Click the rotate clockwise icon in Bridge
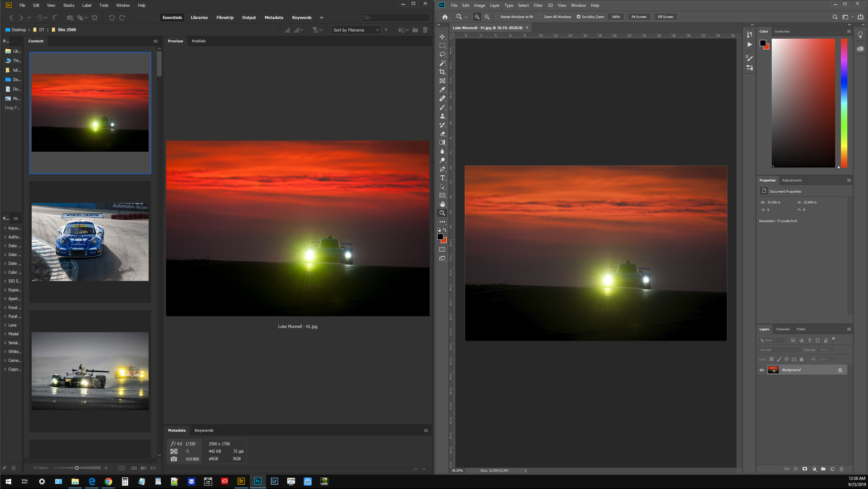This screenshot has width=868, height=489. tap(122, 18)
